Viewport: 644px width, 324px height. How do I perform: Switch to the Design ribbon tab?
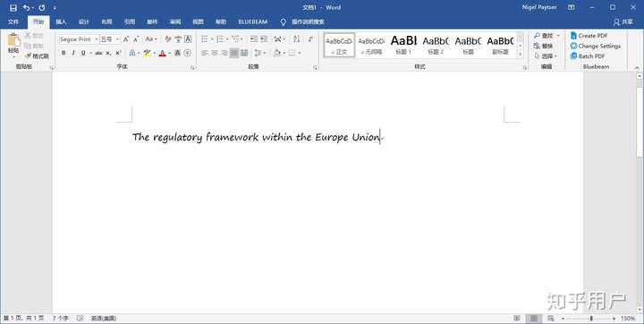click(84, 21)
